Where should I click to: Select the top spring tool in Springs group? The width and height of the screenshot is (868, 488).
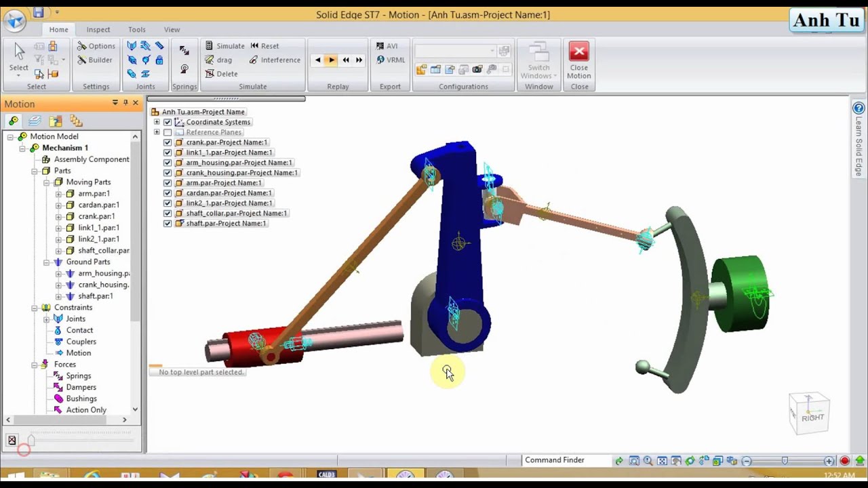point(184,50)
